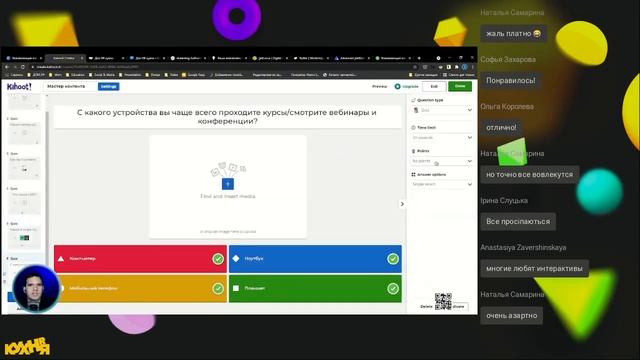This screenshot has width=640, height=360.
Task: Toggle correct checkmark on green answer
Action: click(x=393, y=289)
